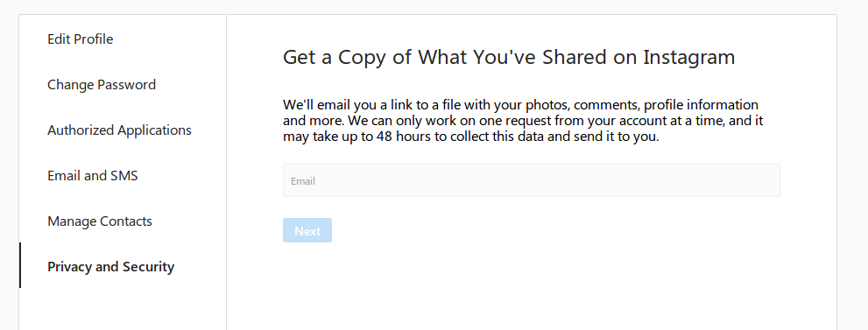The image size is (868, 330).
Task: Click the black active-item indicator bar
Action: (x=20, y=265)
